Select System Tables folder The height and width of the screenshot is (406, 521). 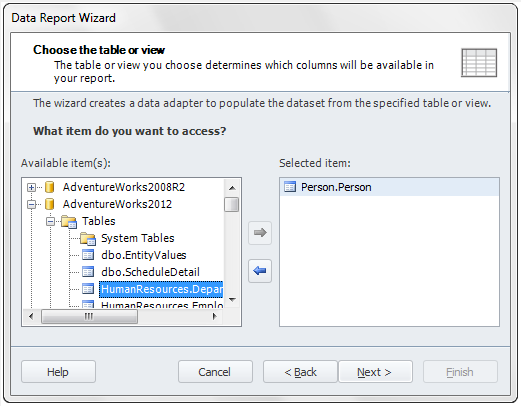point(138,238)
